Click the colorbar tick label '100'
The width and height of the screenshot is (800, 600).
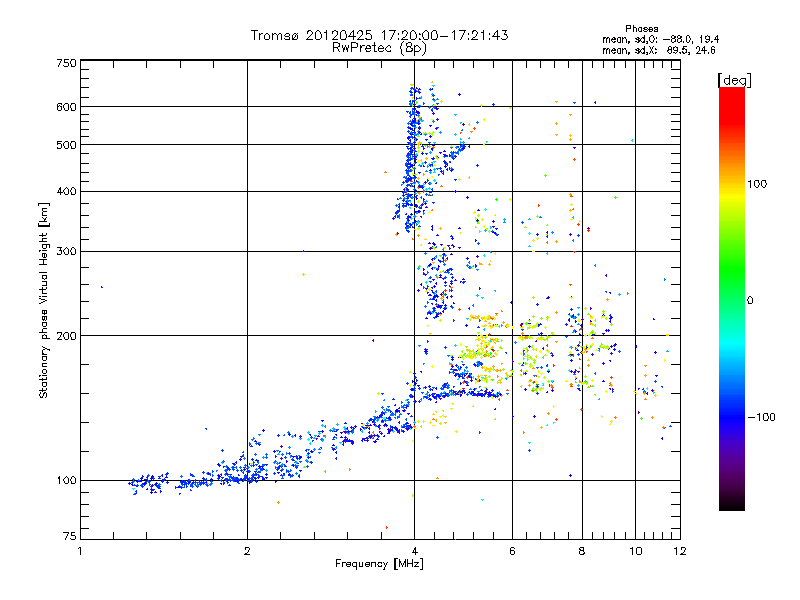point(757,184)
